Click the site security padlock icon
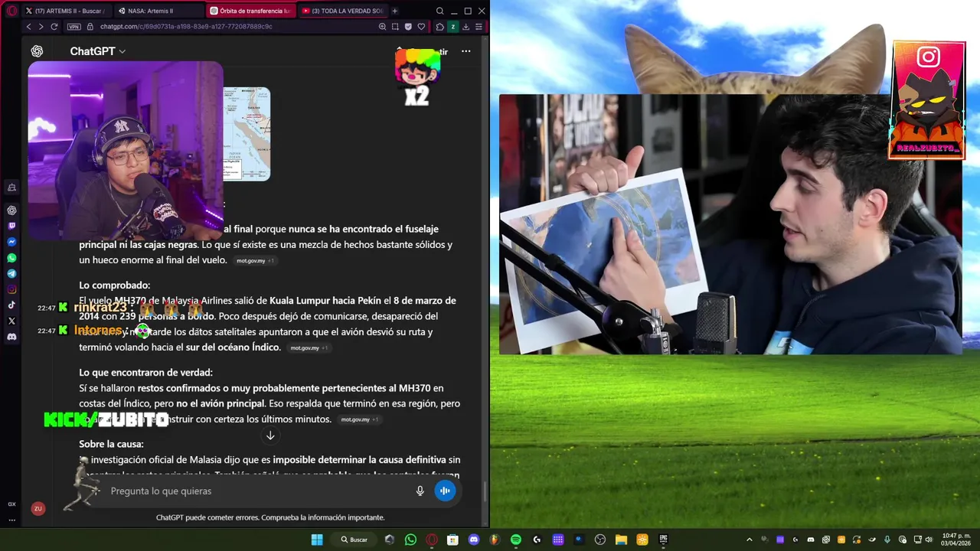The image size is (980, 551). pyautogui.click(x=90, y=26)
